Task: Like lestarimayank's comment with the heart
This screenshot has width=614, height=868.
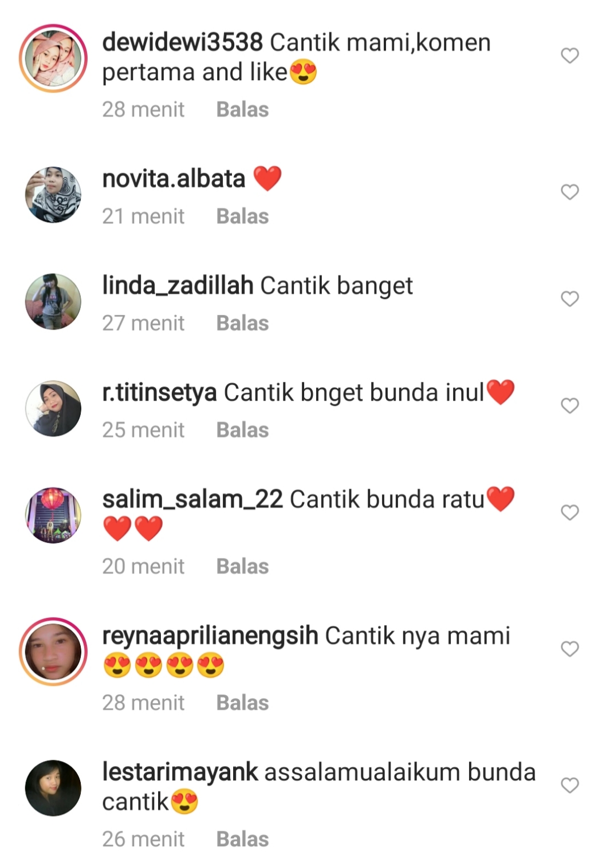Action: 569,785
